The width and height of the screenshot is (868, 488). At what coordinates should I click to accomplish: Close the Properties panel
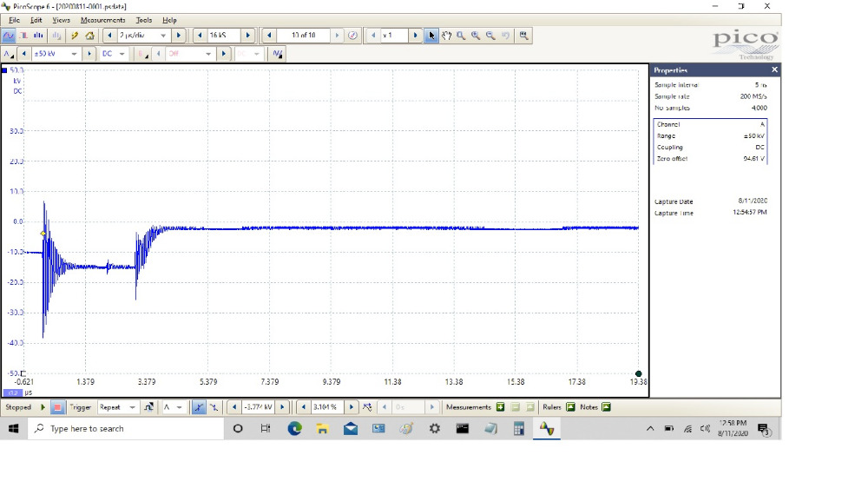[774, 69]
